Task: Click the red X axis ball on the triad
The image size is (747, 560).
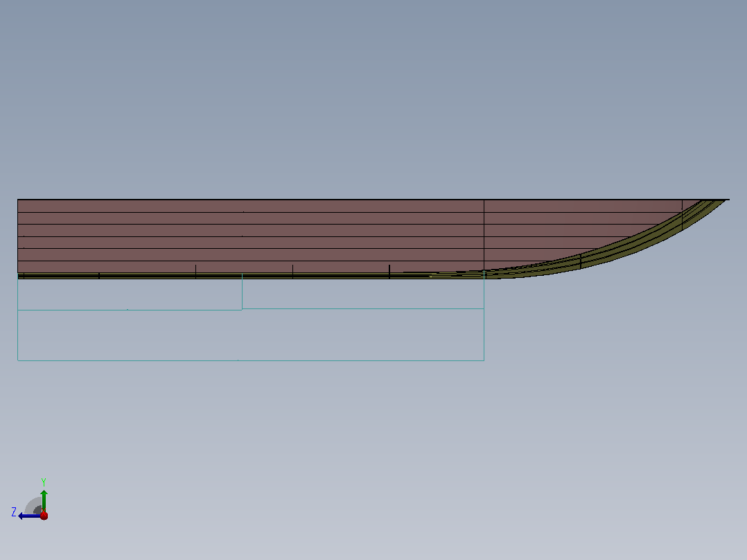Action: [x=44, y=515]
